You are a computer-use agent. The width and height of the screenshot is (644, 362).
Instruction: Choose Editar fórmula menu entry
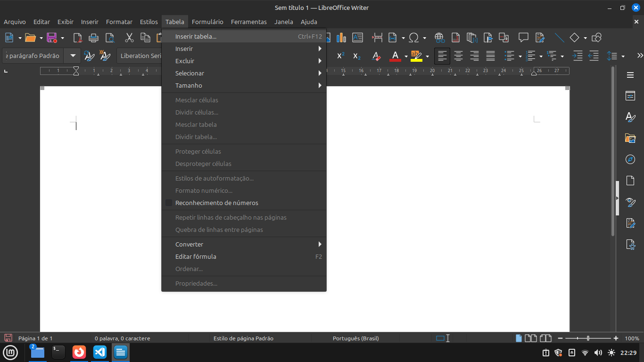click(244, 256)
